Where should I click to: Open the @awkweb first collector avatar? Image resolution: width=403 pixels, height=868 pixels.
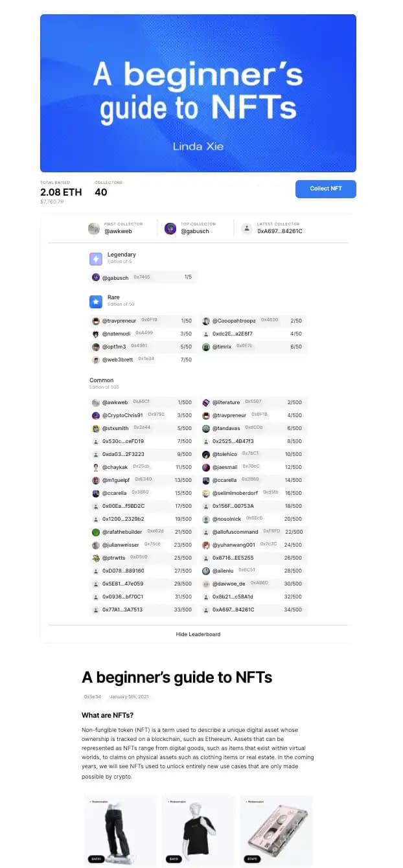click(95, 228)
